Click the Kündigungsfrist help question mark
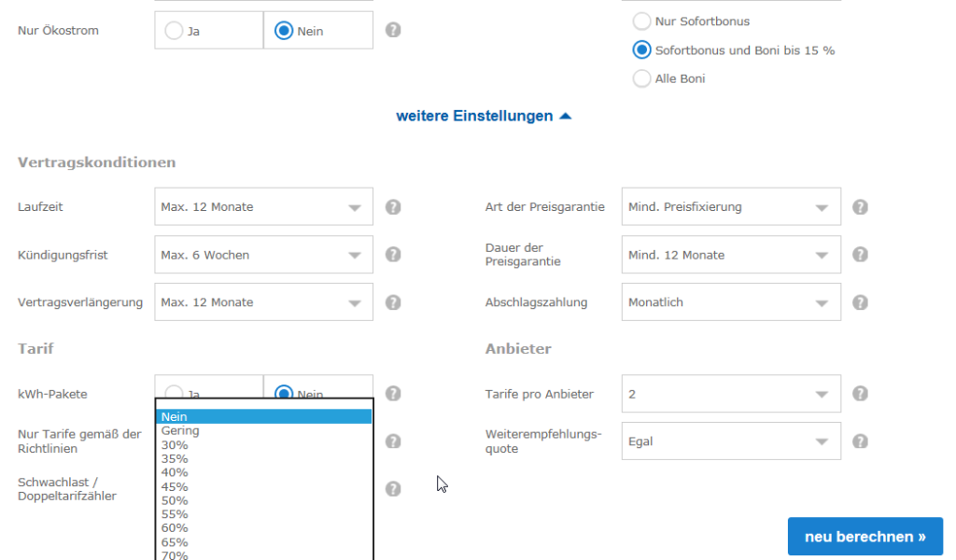The width and height of the screenshot is (956, 560). (393, 255)
